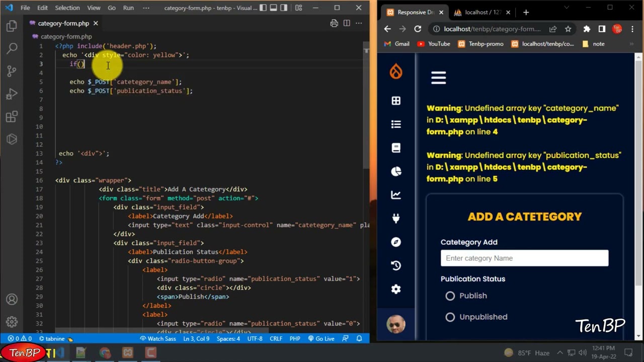Viewport: 644px width, 362px height.
Task: Close the localhost / 127 browser tab
Action: [x=508, y=12]
